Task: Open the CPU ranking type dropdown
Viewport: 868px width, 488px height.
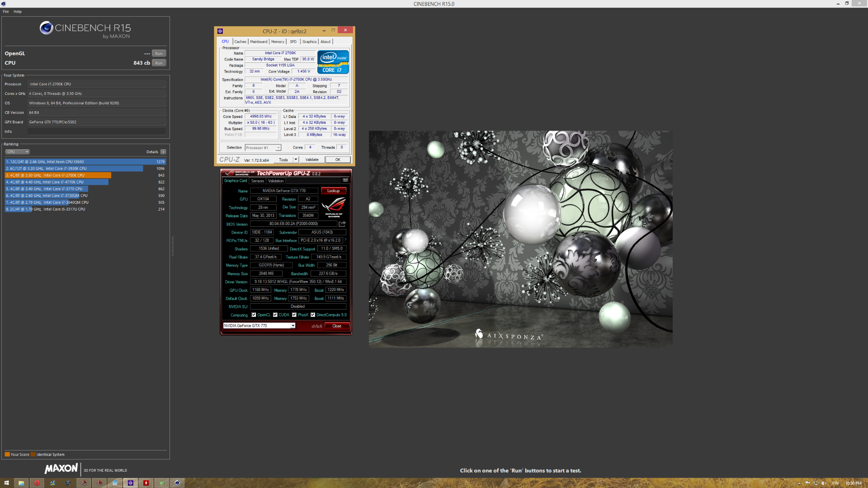Action: [17, 152]
